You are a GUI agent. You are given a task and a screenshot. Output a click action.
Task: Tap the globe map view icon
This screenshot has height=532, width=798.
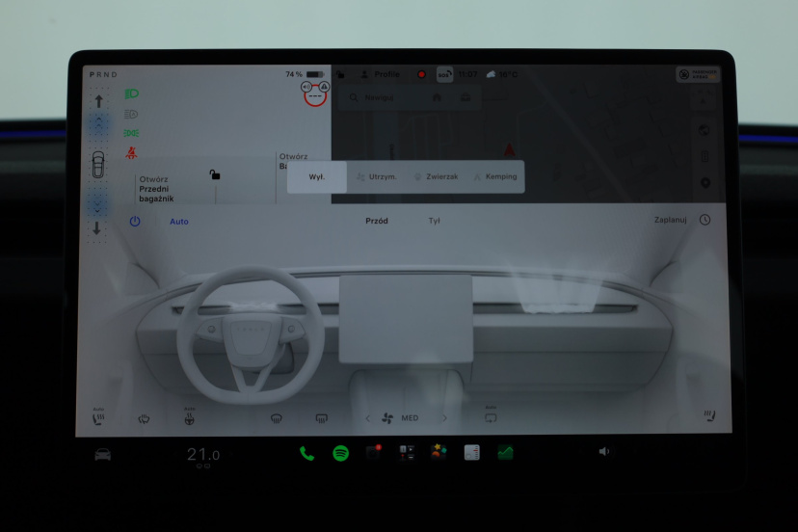[705, 130]
